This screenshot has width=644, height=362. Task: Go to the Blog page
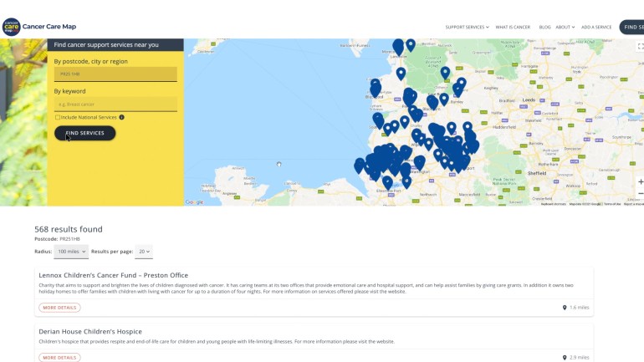click(544, 27)
